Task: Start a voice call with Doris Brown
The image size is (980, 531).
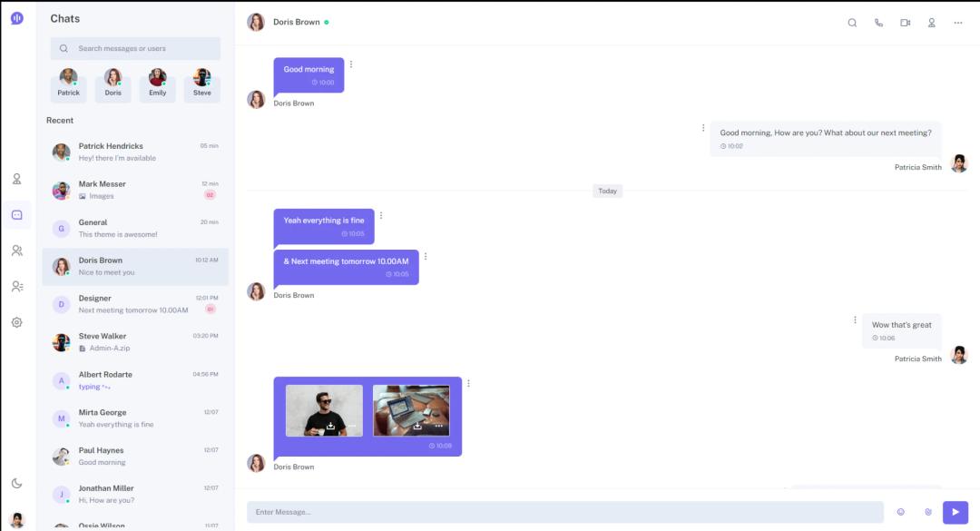Action: [878, 23]
